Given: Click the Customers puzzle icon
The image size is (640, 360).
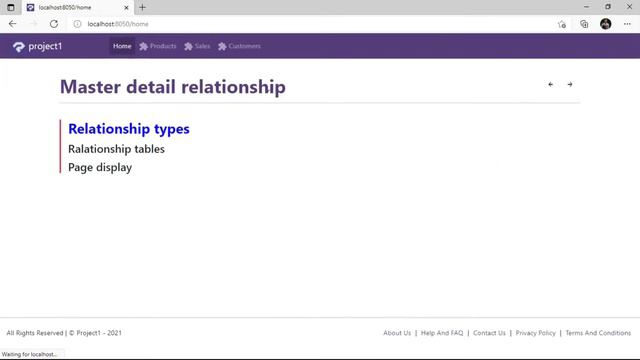Looking at the screenshot, I should coord(222,47).
